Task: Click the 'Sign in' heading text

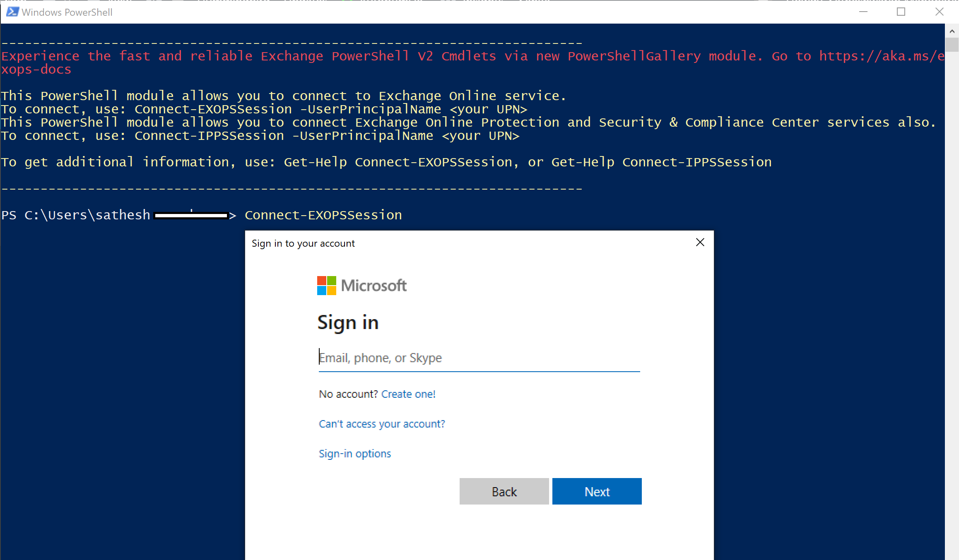Action: point(348,323)
